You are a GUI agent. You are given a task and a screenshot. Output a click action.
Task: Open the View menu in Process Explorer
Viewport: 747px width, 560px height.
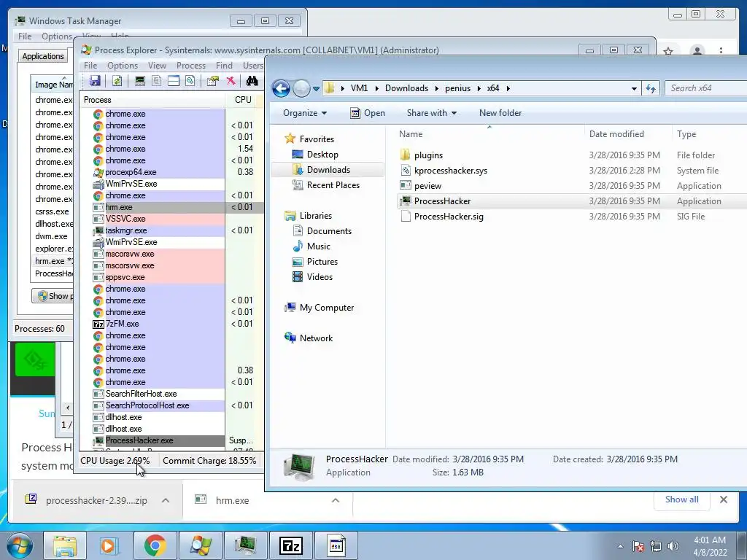coord(158,66)
